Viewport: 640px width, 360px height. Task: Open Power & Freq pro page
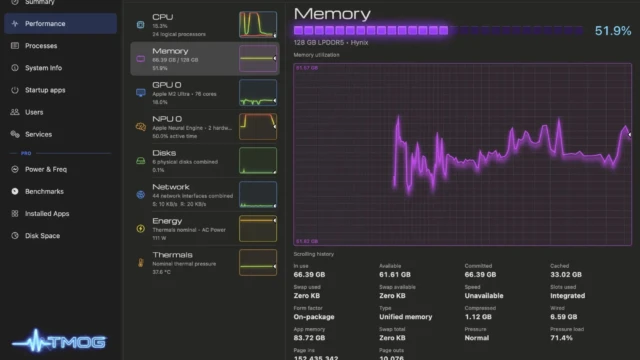pyautogui.click(x=60, y=169)
